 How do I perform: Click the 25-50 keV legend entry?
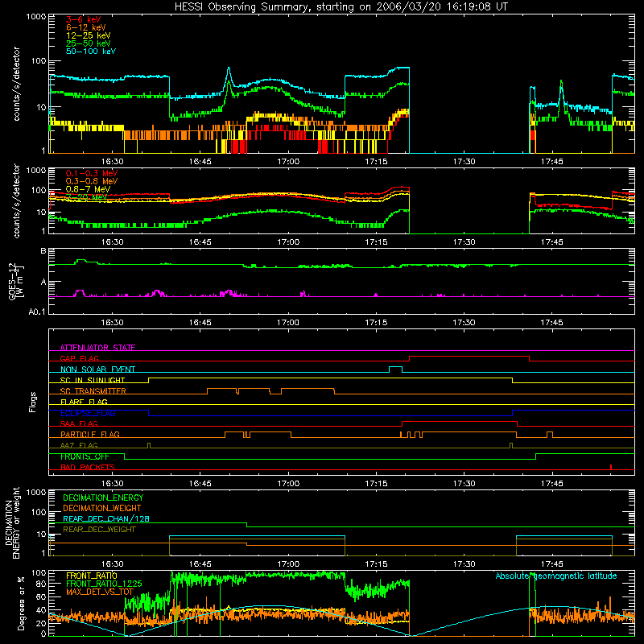89,43
